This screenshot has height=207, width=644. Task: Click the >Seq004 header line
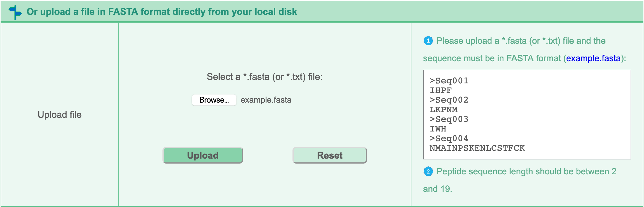click(449, 138)
